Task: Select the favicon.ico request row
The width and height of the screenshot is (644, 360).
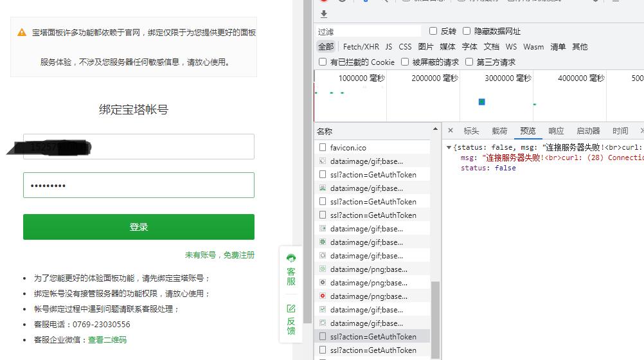Action: coord(372,147)
